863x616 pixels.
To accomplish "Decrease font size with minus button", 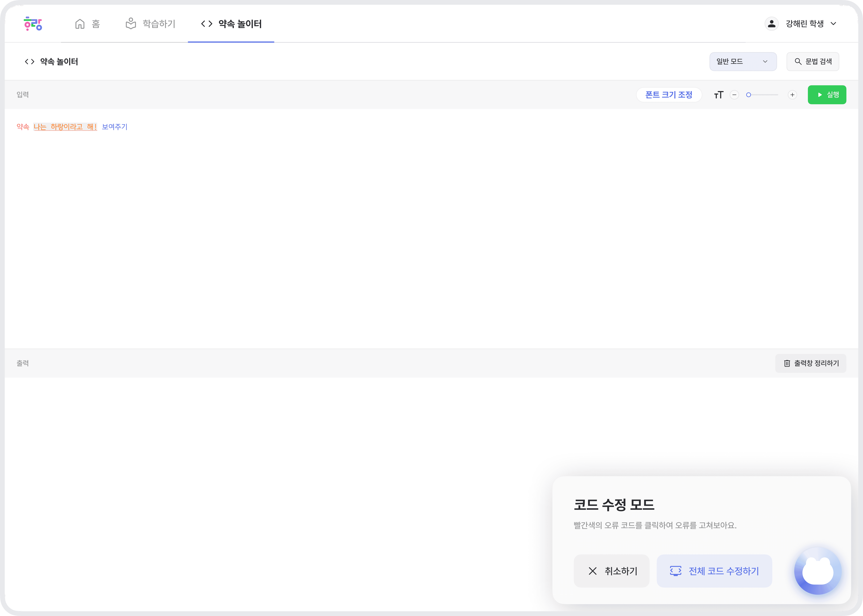I will pyautogui.click(x=734, y=95).
